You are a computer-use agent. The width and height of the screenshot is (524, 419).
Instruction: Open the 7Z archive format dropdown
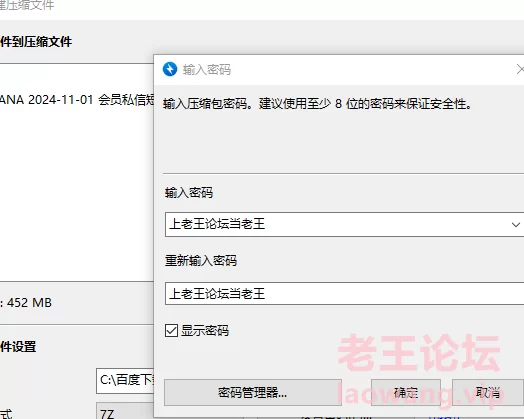[125, 413]
